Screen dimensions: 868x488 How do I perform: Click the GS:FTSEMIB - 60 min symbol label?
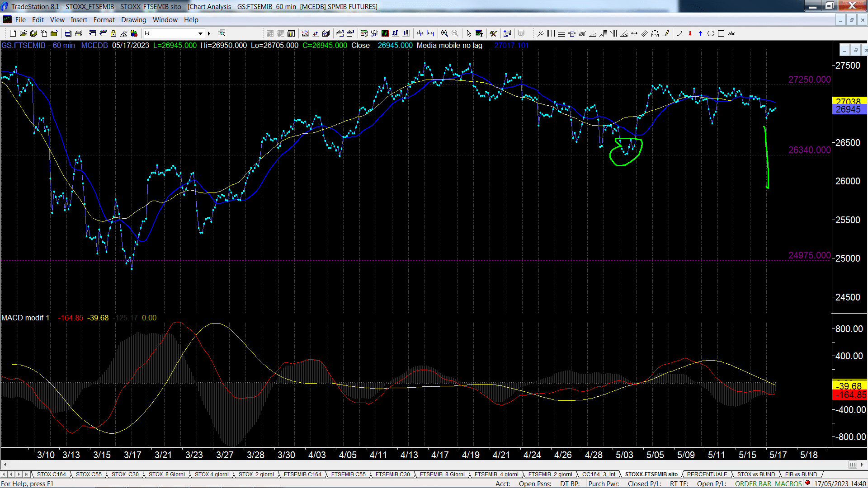click(38, 45)
